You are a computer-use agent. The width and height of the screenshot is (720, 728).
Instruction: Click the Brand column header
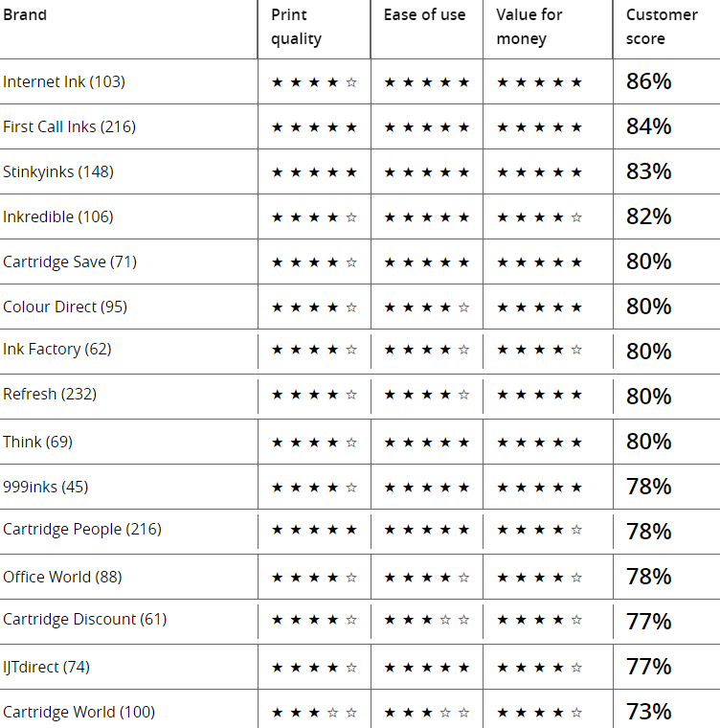25,15
